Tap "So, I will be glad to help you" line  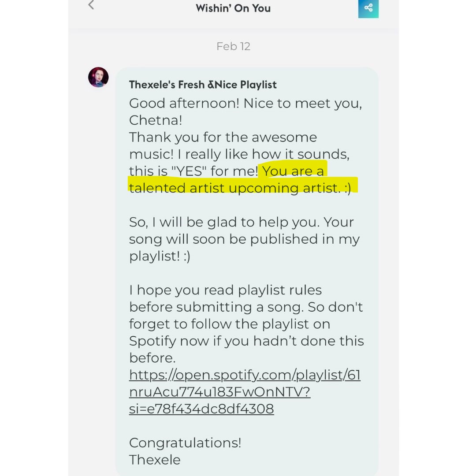[242, 223]
